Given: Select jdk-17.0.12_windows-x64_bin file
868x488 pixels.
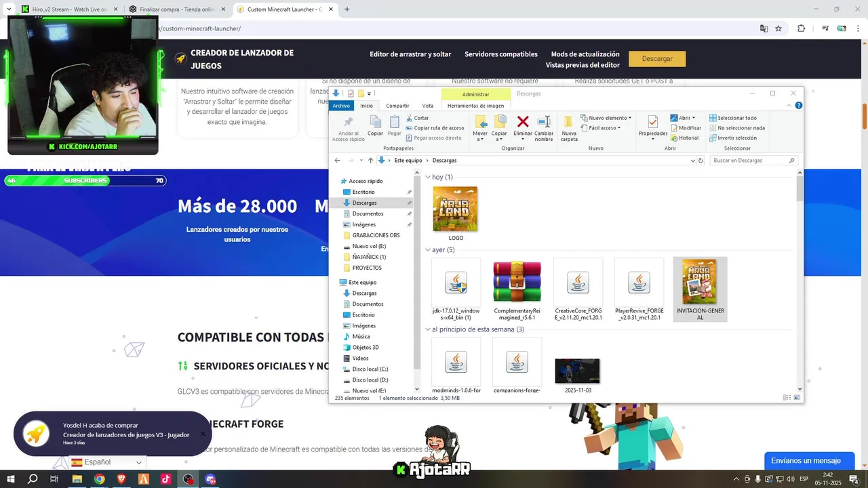Looking at the screenshot, I should [x=456, y=289].
